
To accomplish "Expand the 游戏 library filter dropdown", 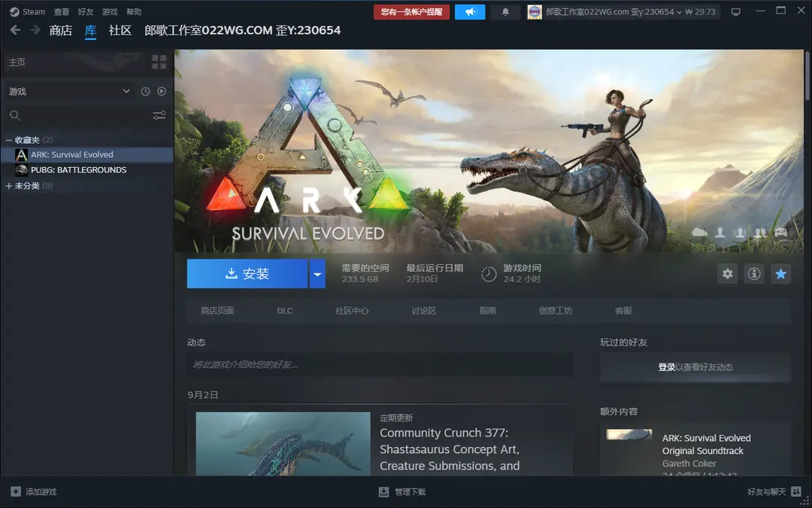I will pos(69,91).
